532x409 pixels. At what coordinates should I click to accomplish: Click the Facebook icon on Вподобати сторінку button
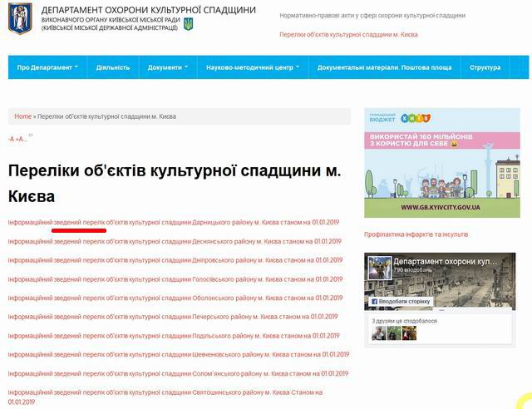coord(374,302)
